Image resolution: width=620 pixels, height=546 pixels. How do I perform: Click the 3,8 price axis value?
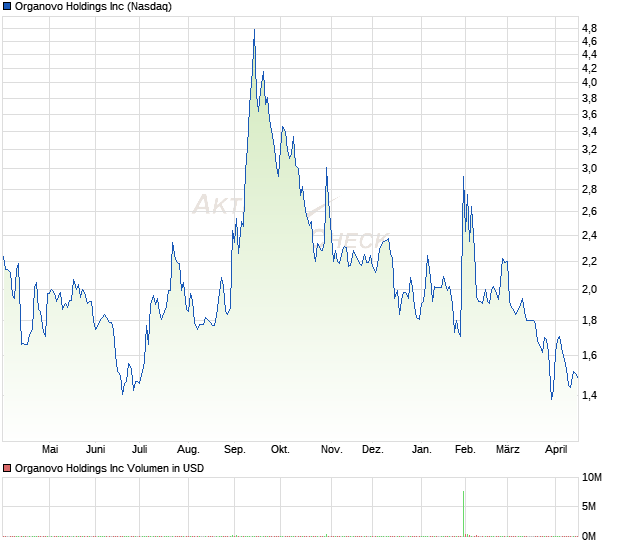point(589,98)
